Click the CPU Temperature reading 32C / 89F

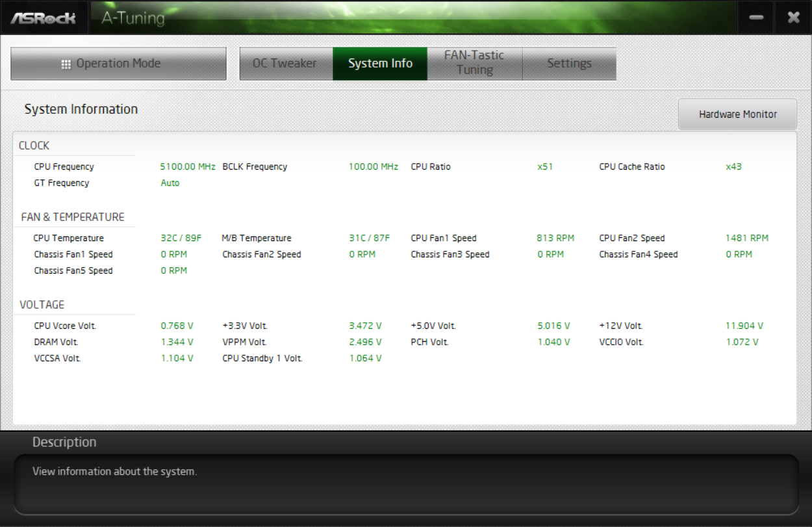[x=181, y=238]
